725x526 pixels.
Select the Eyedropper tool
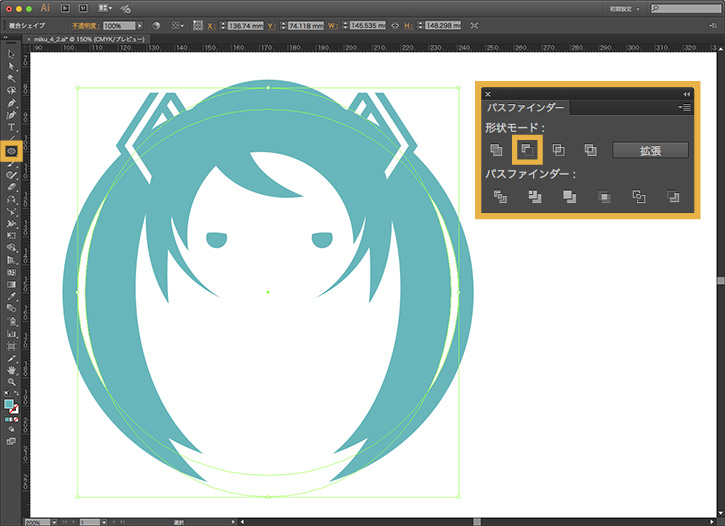click(x=12, y=296)
